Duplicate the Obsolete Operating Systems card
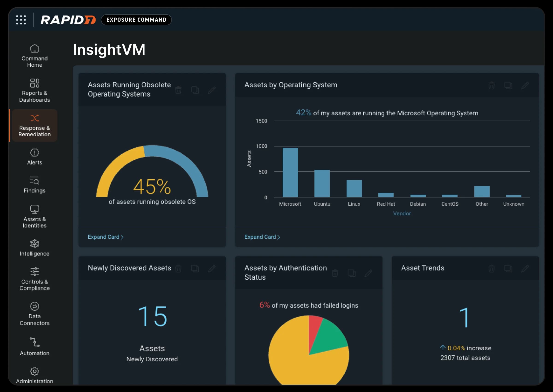 (x=195, y=90)
